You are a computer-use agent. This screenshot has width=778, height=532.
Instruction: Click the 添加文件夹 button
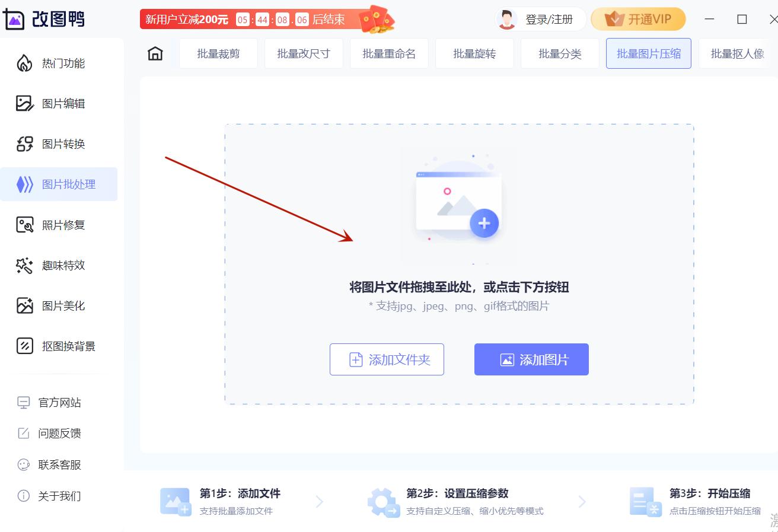(x=387, y=359)
